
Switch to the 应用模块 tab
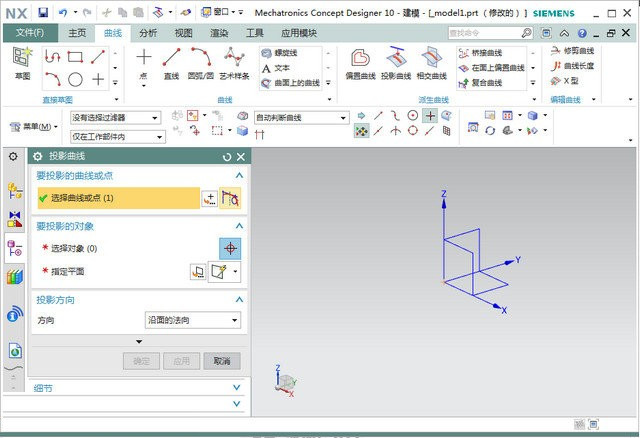(x=299, y=33)
